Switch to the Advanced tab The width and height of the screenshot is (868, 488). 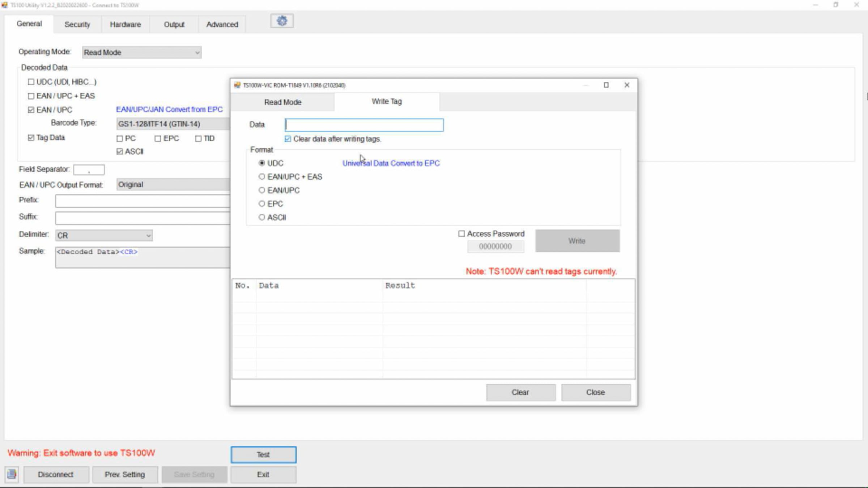point(222,25)
